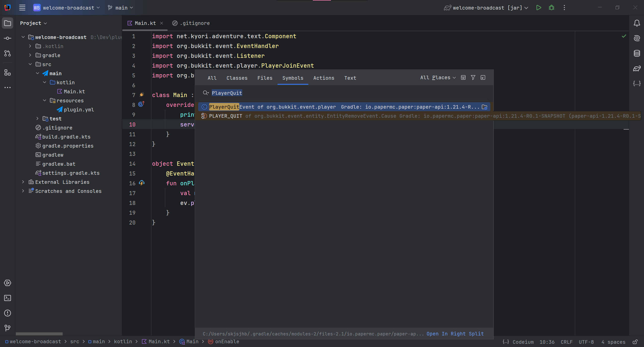Toggle read-only lock icon in status bar
The width and height of the screenshot is (644, 347).
pos(635,342)
